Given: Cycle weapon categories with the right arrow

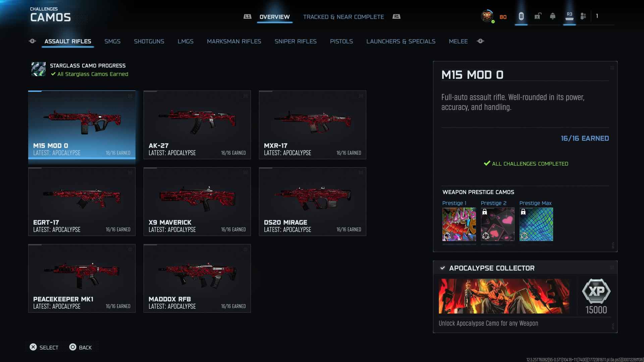Looking at the screenshot, I should pyautogui.click(x=480, y=41).
